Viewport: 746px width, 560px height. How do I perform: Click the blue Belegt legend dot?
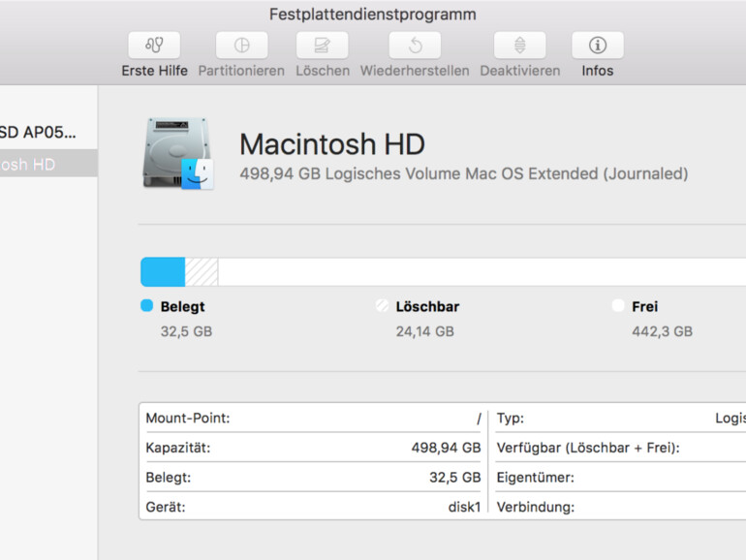tap(147, 305)
